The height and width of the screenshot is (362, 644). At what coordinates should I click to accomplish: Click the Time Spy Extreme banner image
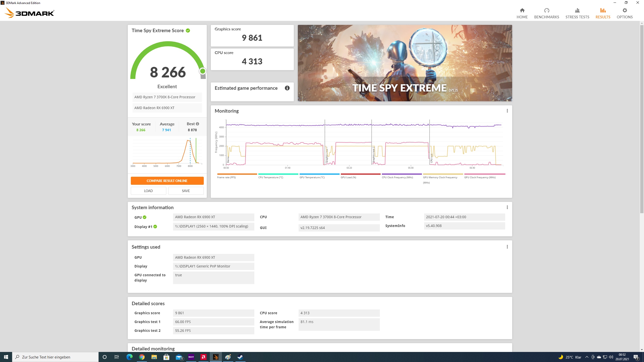point(405,63)
